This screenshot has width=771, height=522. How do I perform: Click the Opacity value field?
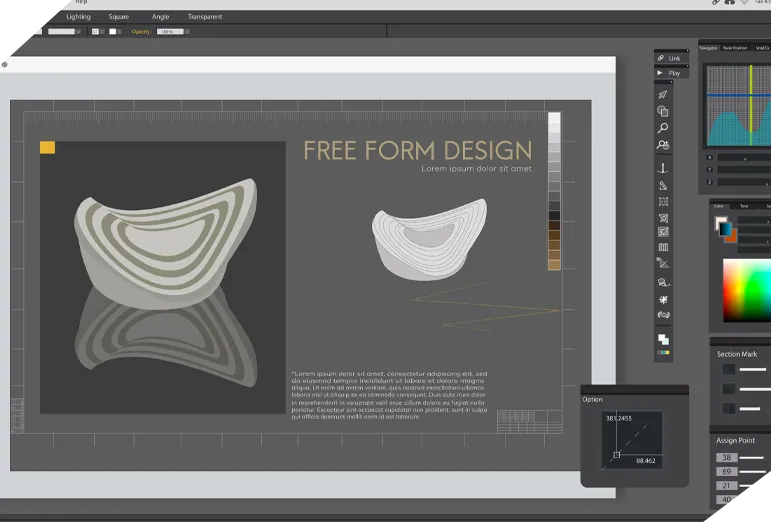coord(170,31)
